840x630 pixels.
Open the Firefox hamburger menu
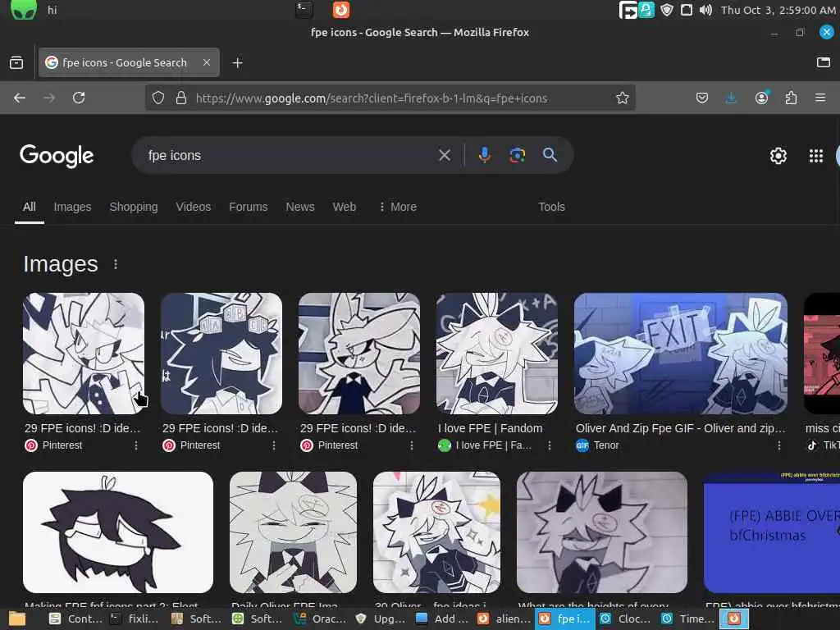tap(820, 98)
